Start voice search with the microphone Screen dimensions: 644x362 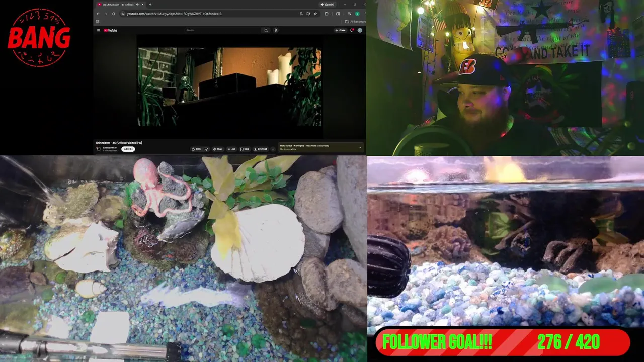[x=276, y=30]
